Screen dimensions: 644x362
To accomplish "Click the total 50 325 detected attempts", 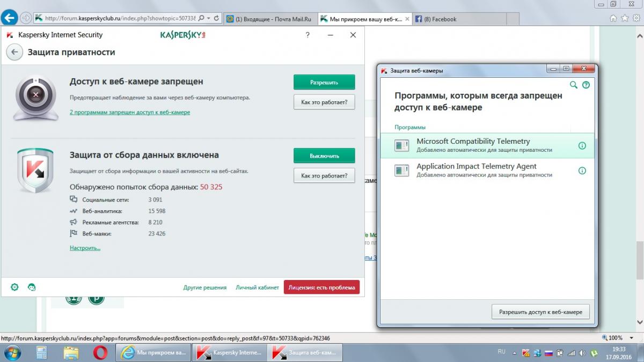I will point(211,187).
